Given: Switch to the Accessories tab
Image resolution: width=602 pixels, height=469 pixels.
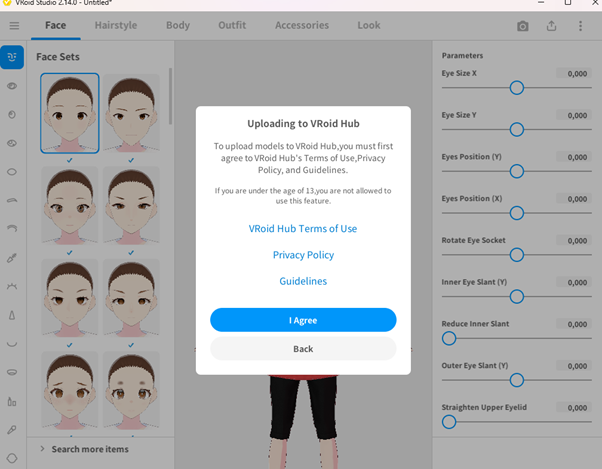Looking at the screenshot, I should [302, 25].
